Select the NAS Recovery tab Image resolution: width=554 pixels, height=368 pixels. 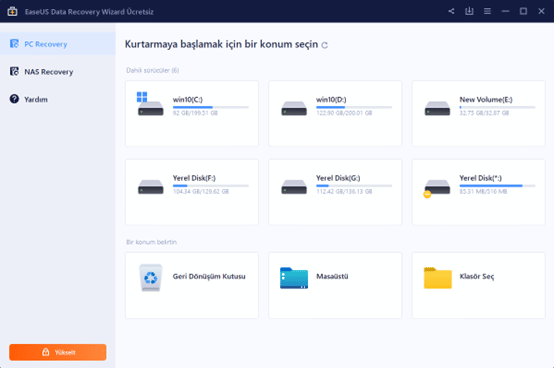point(58,72)
